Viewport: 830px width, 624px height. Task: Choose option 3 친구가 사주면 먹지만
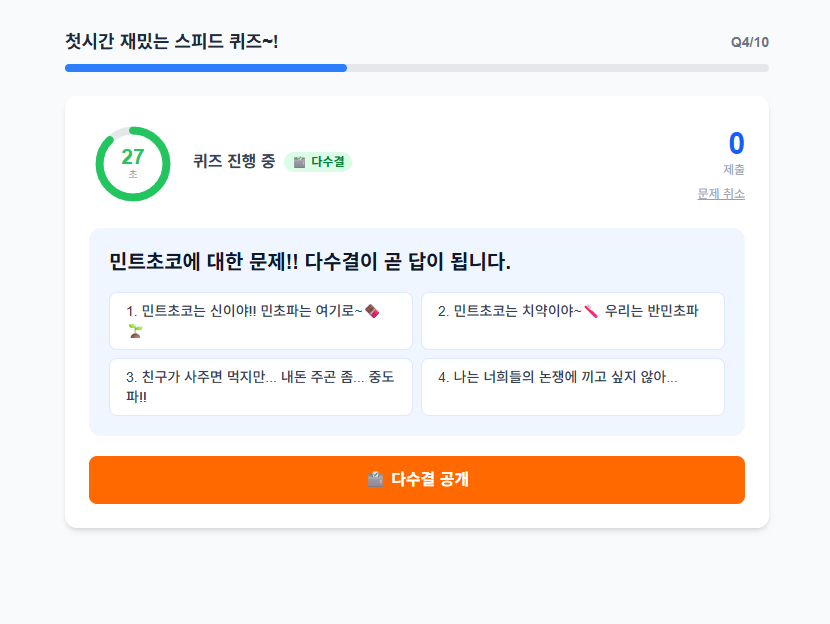click(260, 387)
